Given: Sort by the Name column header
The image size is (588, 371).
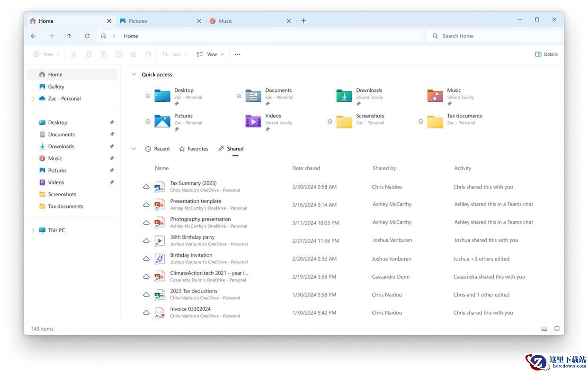Looking at the screenshot, I should tap(161, 168).
